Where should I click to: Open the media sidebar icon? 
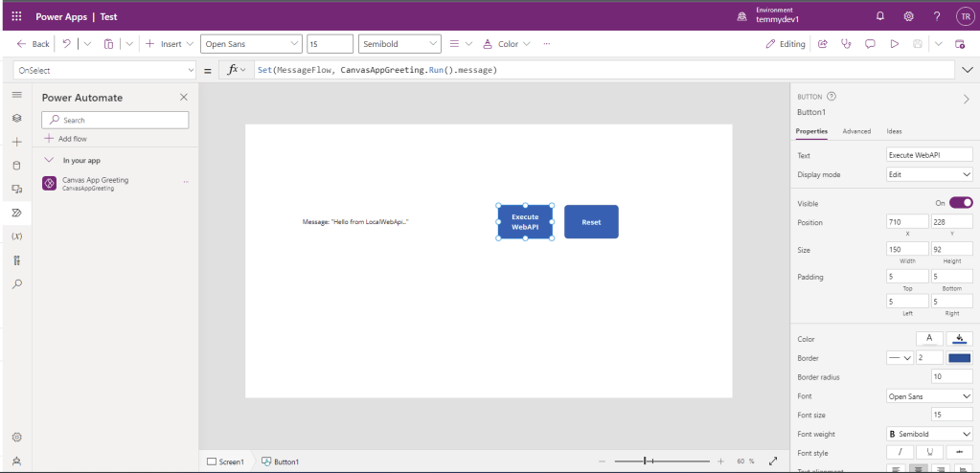(x=17, y=189)
